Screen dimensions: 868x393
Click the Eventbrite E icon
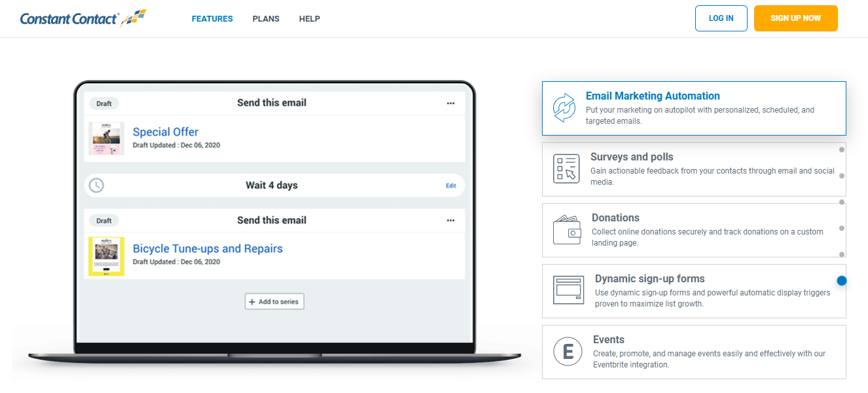[568, 352]
